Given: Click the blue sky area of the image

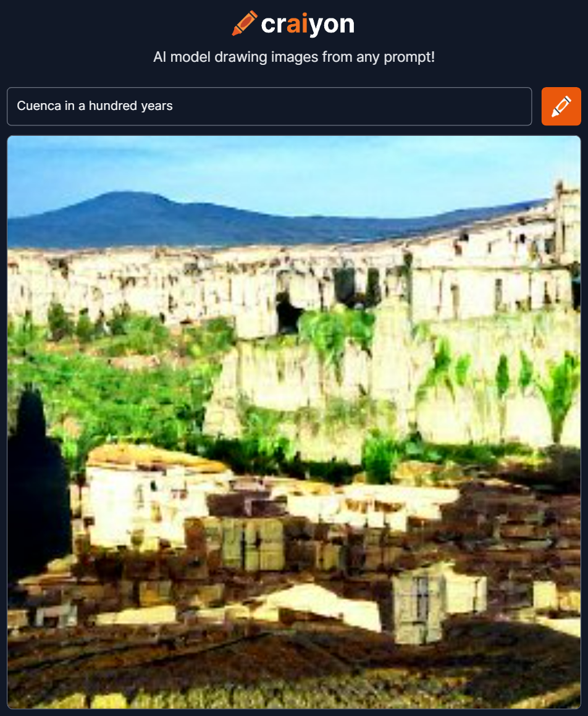Looking at the screenshot, I should [x=292, y=169].
